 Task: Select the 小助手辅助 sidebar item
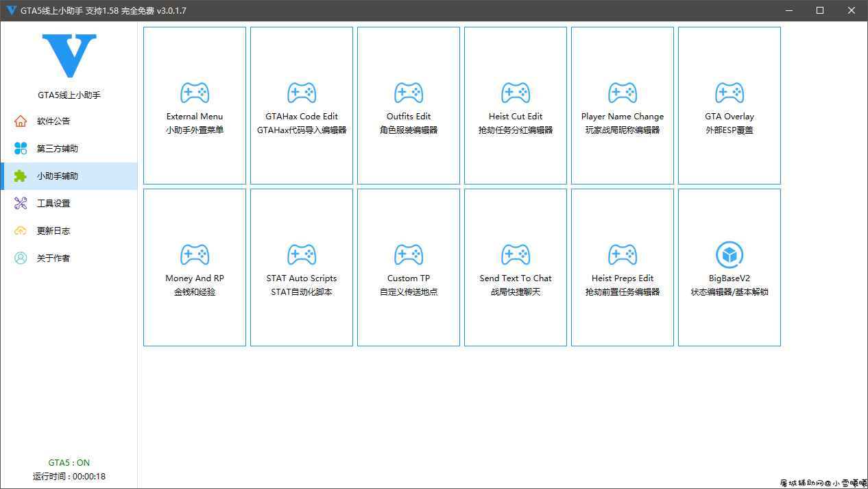pyautogui.click(x=69, y=176)
